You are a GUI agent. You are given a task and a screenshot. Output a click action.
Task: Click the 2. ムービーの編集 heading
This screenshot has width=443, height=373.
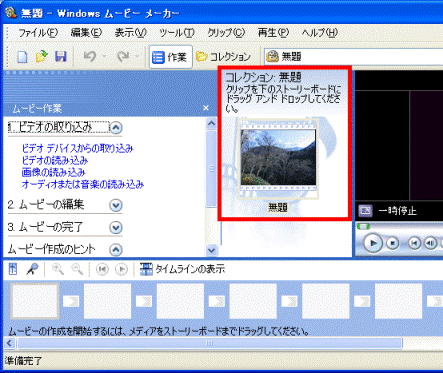click(x=46, y=205)
